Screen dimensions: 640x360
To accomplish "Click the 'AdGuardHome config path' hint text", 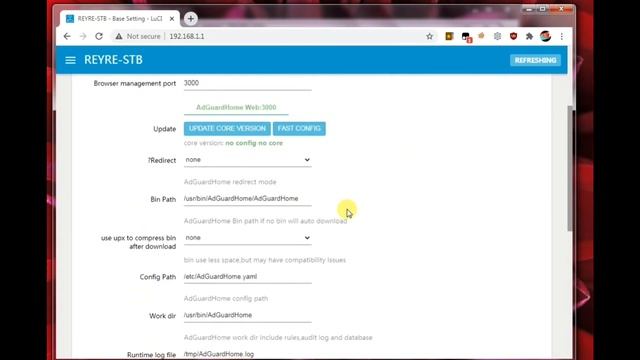I will point(226,299).
